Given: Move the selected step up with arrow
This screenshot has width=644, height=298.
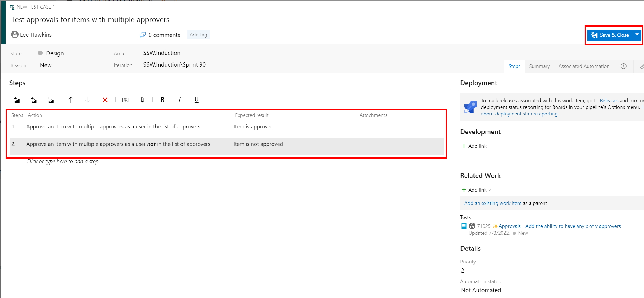Looking at the screenshot, I should [71, 100].
